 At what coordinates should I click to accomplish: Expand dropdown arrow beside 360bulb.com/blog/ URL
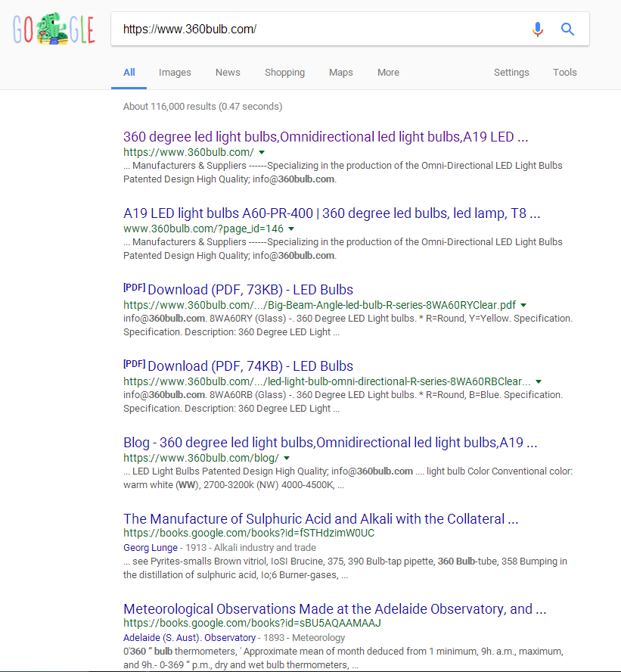[287, 458]
